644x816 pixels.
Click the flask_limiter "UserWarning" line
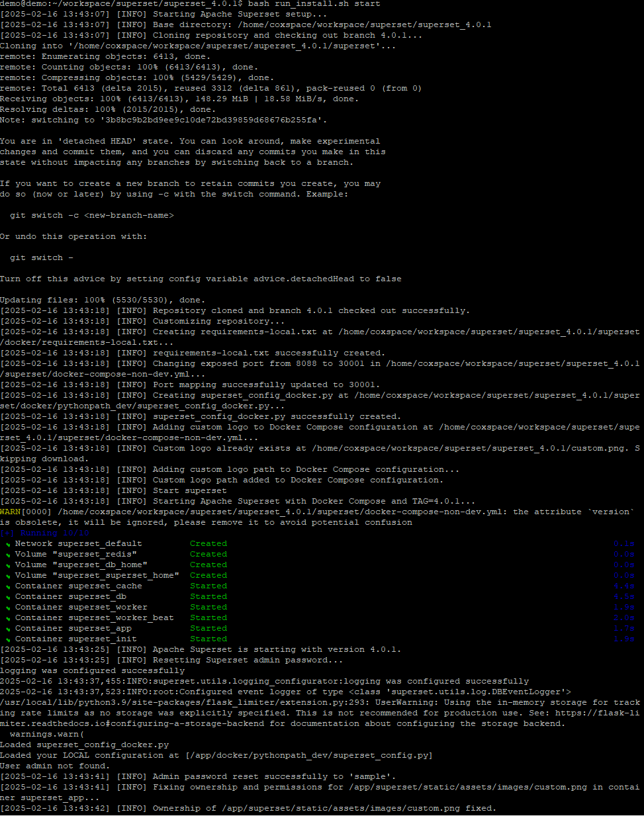point(320,703)
